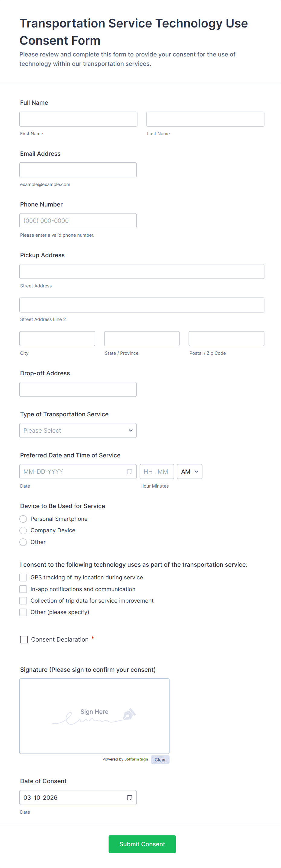
Task: Open Type of Transportation Service dropdown
Action: pos(78,430)
